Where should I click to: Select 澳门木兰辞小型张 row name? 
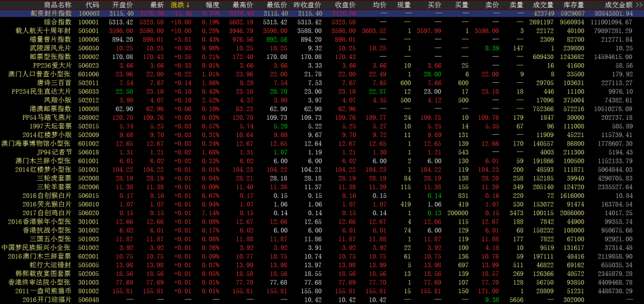click(44, 160)
